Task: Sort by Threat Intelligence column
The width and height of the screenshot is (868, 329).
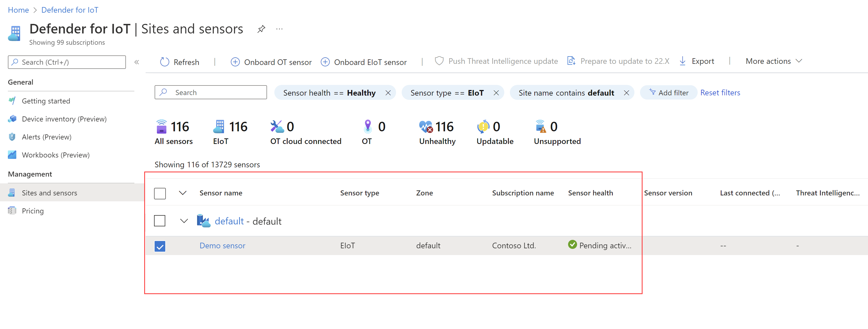Action: pyautogui.click(x=828, y=193)
